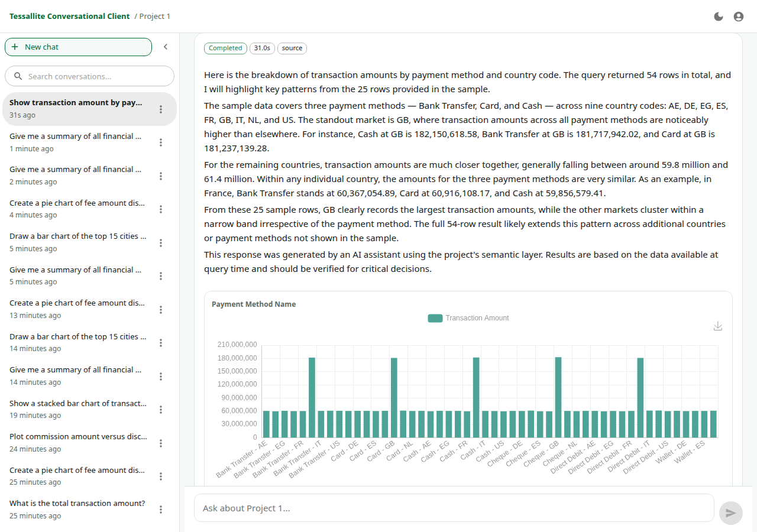Click the Ask about Project 1 input
This screenshot has width=757, height=532.
pyautogui.click(x=454, y=508)
